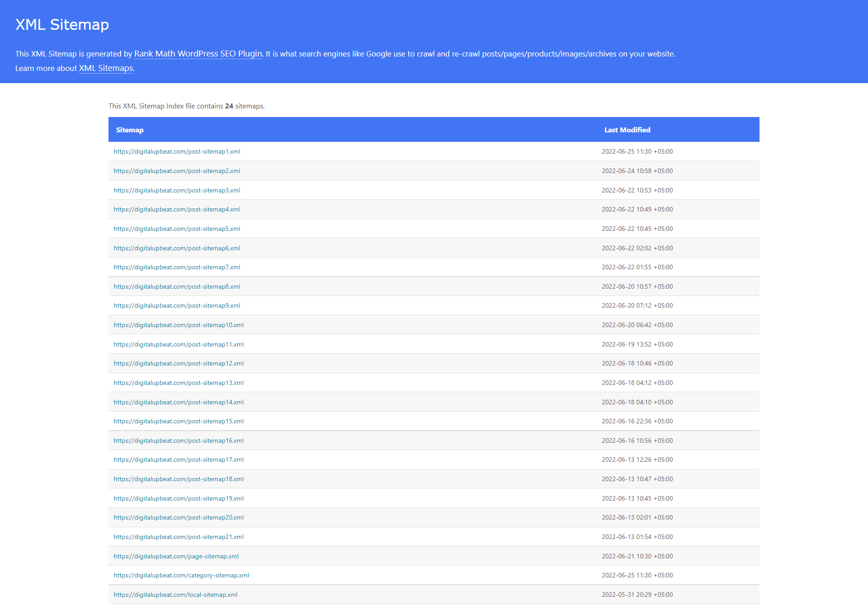868x614 pixels.
Task: Open post-sitemap2.xml link
Action: pyautogui.click(x=177, y=171)
